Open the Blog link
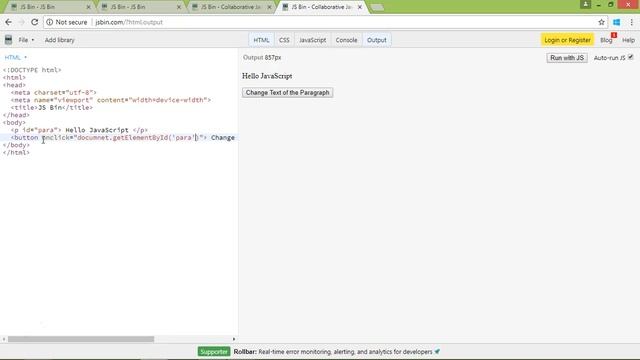Image resolution: width=640 pixels, height=360 pixels. click(x=606, y=40)
